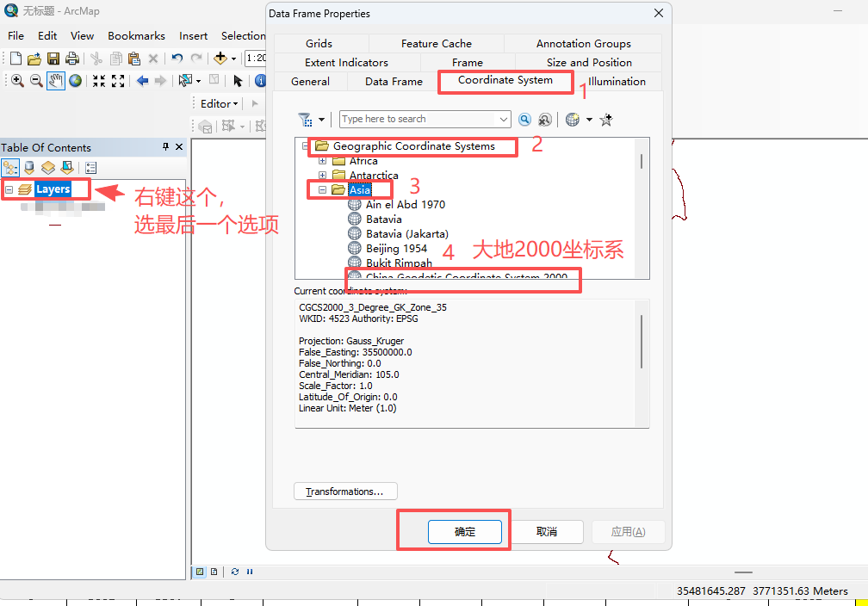Switch TOC to List By Visibility

(48, 167)
